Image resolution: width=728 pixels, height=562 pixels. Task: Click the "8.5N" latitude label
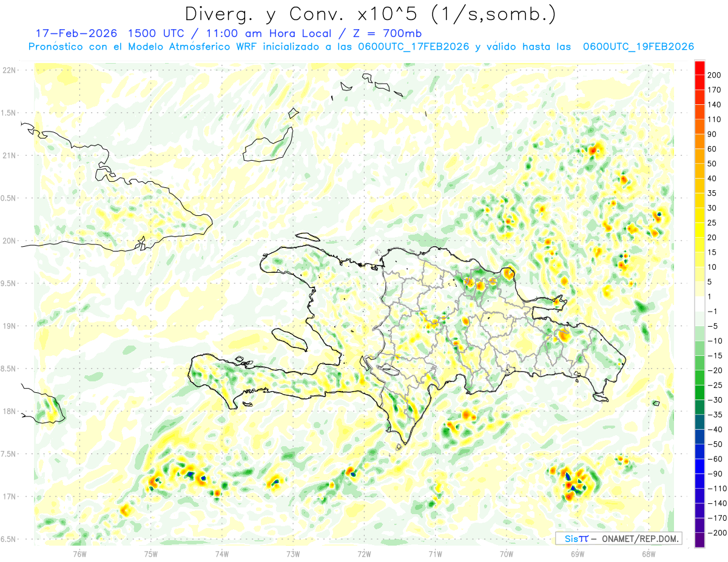coord(9,369)
